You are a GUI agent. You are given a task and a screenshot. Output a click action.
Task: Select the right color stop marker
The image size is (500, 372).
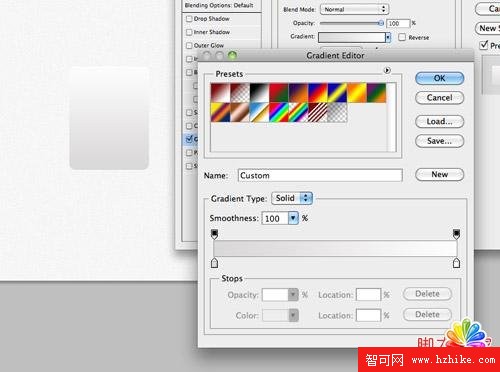point(456,263)
